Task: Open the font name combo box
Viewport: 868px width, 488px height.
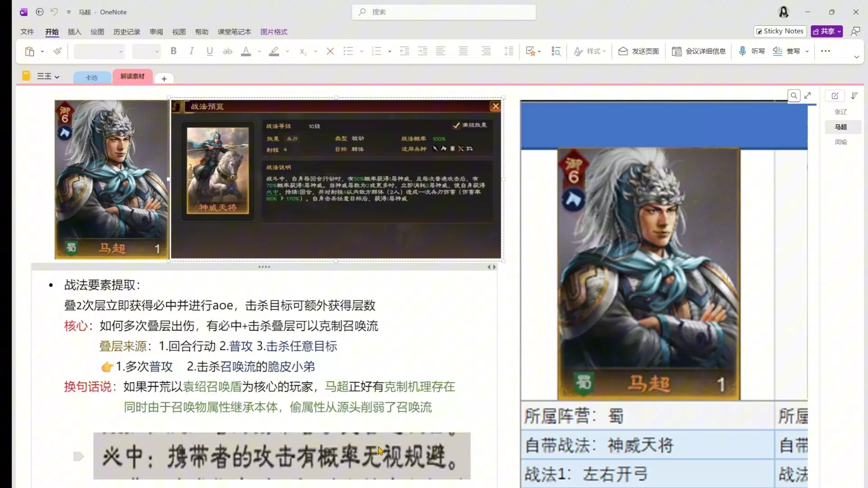Action: coord(99,52)
